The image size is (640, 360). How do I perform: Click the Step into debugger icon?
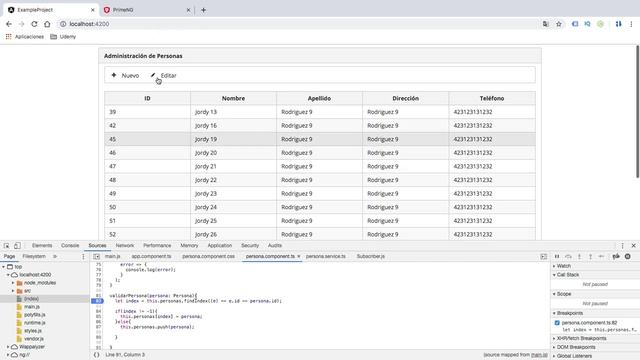(x=579, y=256)
